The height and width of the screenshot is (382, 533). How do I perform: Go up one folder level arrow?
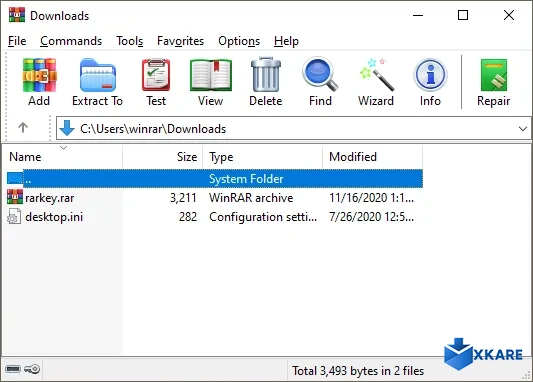point(23,127)
